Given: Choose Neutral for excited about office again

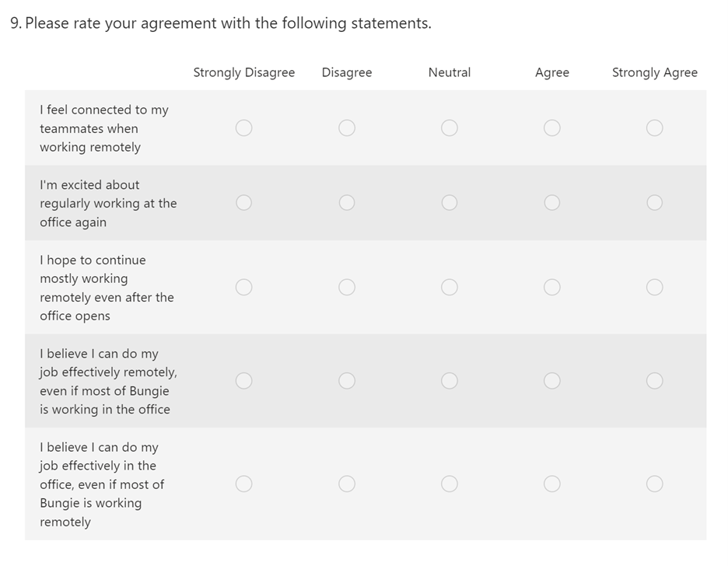Looking at the screenshot, I should pos(450,203).
